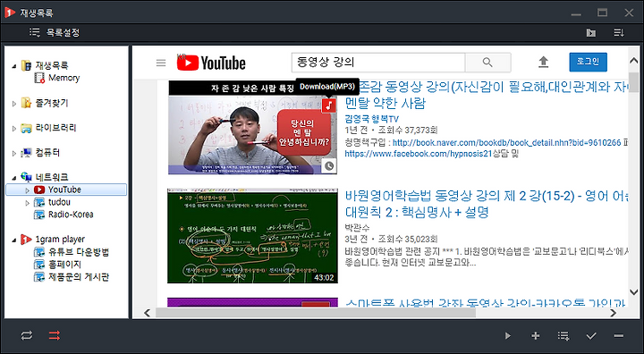Select 컴퓨터 computer item
Screen dimensions: 644x354
tap(40, 153)
